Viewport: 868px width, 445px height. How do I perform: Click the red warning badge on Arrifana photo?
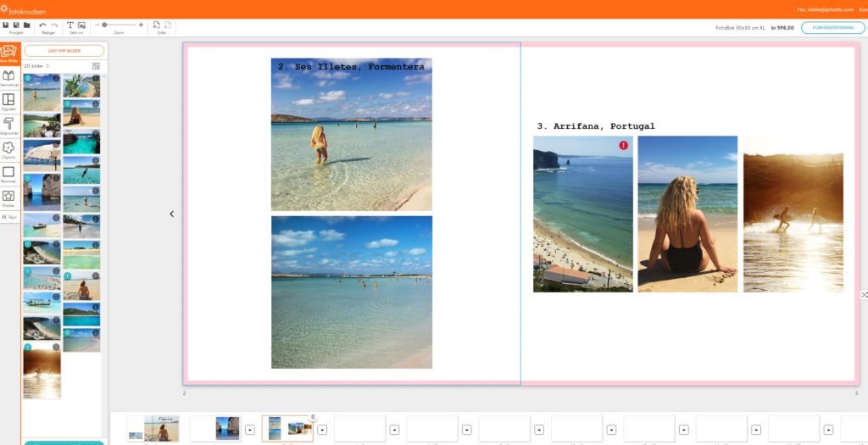point(624,145)
